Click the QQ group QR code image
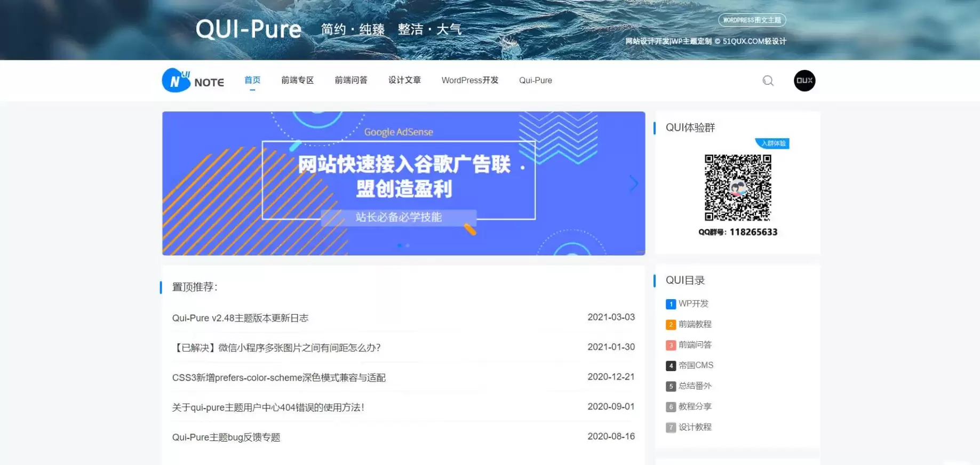Viewport: 980px width, 465px height. (x=738, y=188)
